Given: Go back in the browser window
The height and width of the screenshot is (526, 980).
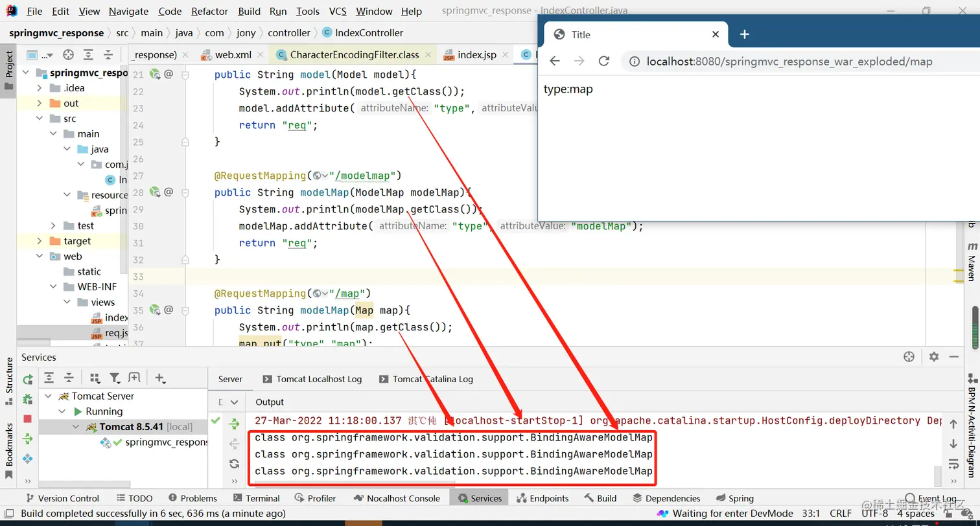Looking at the screenshot, I should pyautogui.click(x=555, y=61).
